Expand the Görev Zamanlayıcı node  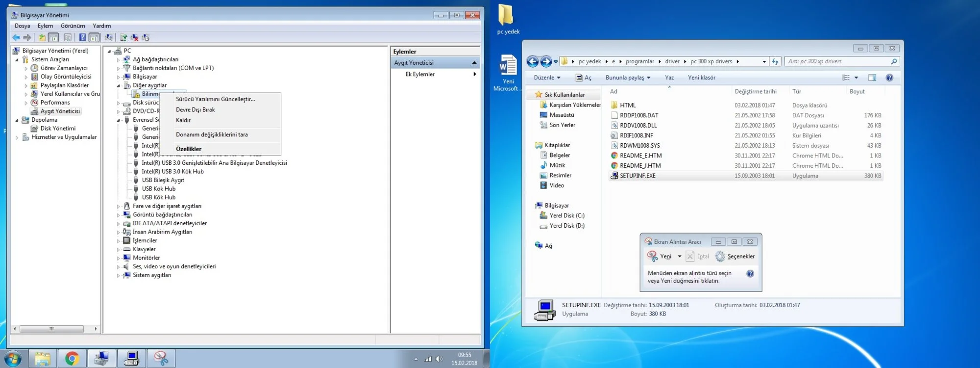[26, 68]
